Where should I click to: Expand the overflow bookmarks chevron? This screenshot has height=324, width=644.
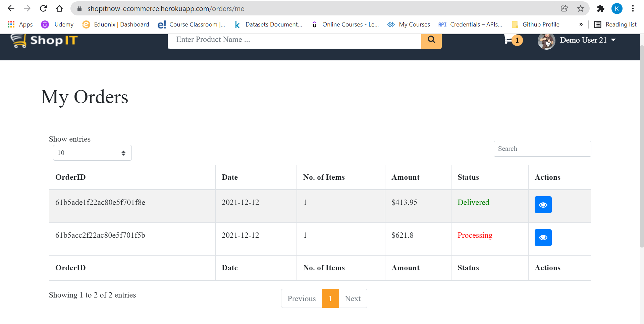pos(581,24)
